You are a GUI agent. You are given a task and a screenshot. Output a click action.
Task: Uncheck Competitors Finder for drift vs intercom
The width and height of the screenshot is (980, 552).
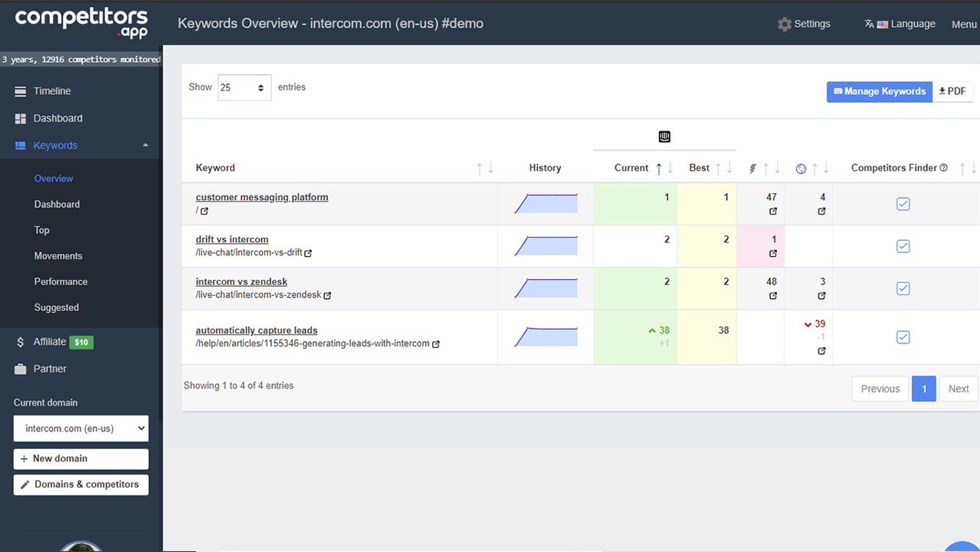pos(903,246)
